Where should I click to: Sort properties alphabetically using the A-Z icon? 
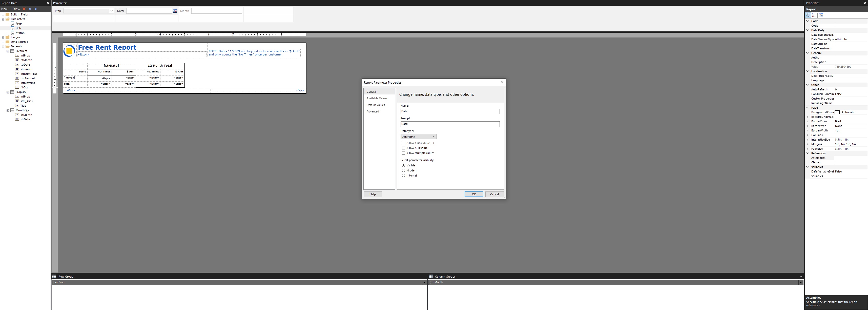813,15
